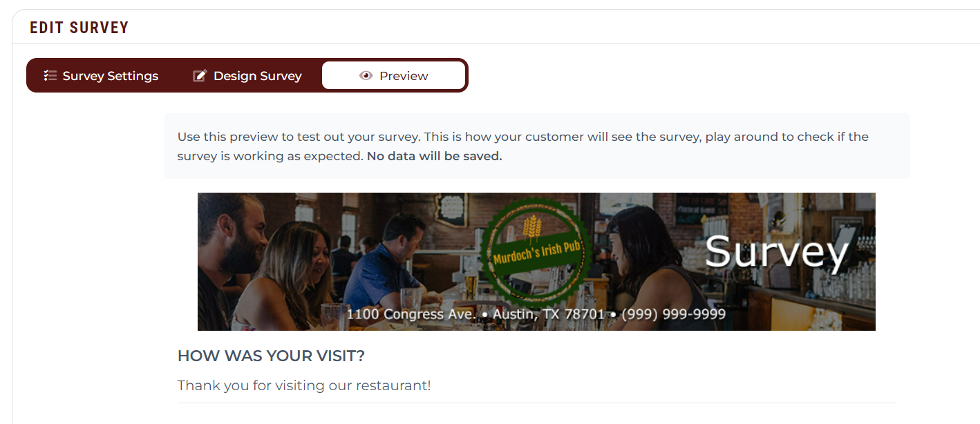Click the EDIT SURVEY heading

[79, 28]
